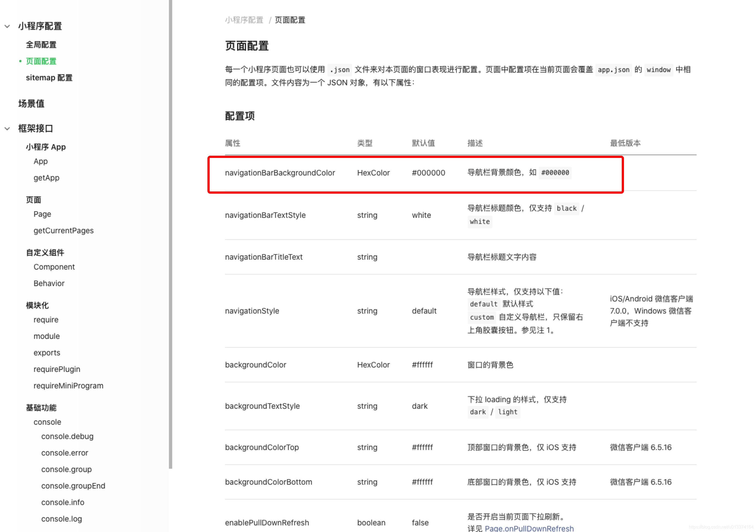
Task: Open console.groupEnd entry
Action: 73,486
